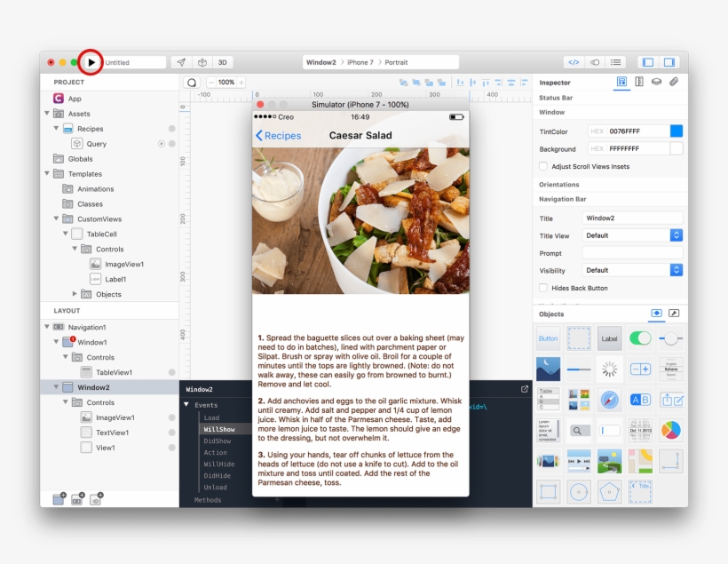Screen dimensions: 728x564
Task: Select the pie chart object icon
Action: tap(670, 431)
